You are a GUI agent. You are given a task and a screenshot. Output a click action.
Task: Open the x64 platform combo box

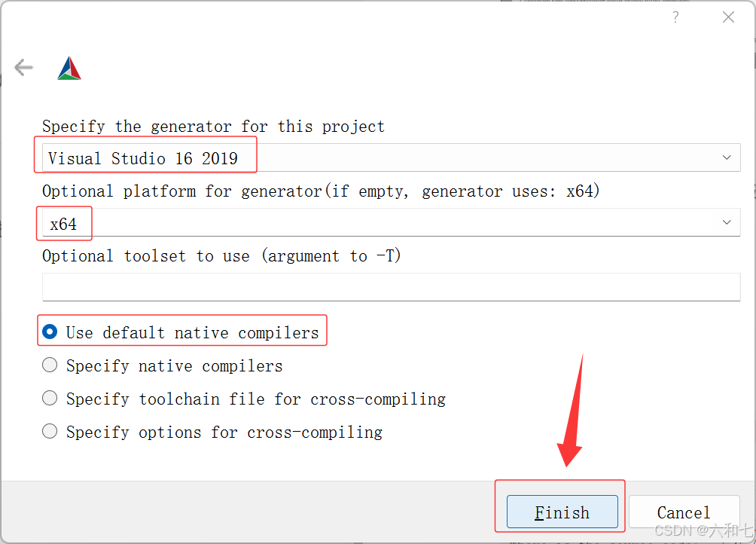pyautogui.click(x=391, y=222)
